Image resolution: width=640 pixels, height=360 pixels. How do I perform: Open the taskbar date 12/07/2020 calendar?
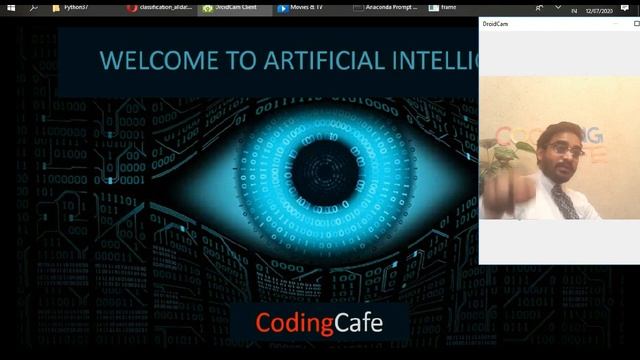[599, 11]
